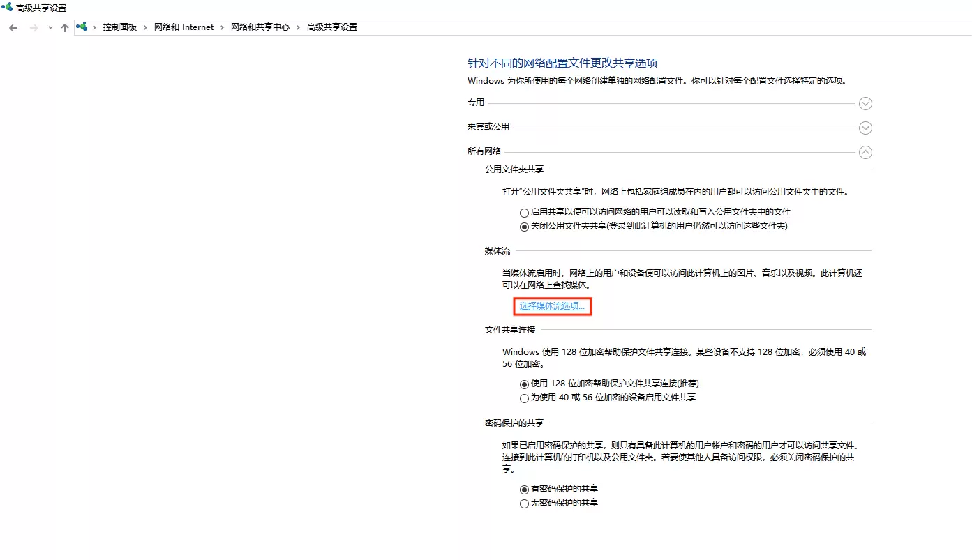Go to 网络和共享中心 in the breadcrumb

(x=260, y=27)
